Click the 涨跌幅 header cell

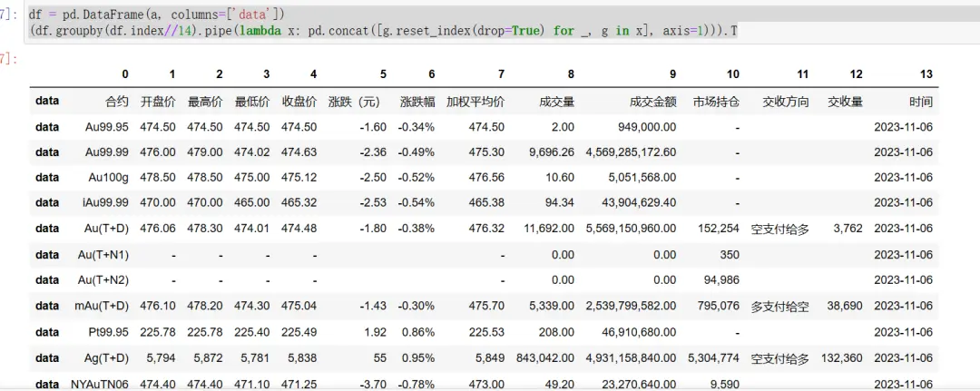[x=417, y=102]
